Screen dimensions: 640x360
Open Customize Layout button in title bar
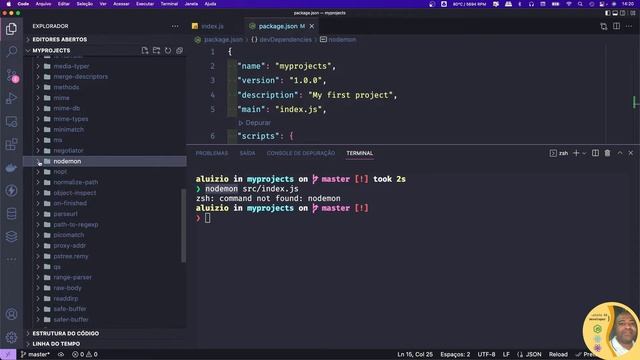click(x=632, y=13)
